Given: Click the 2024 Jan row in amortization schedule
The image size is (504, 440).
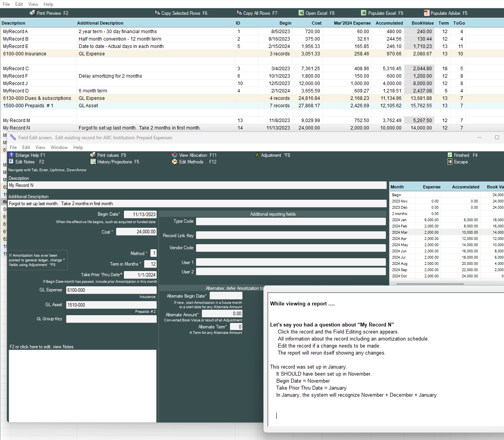Looking at the screenshot, I should (x=447, y=220).
